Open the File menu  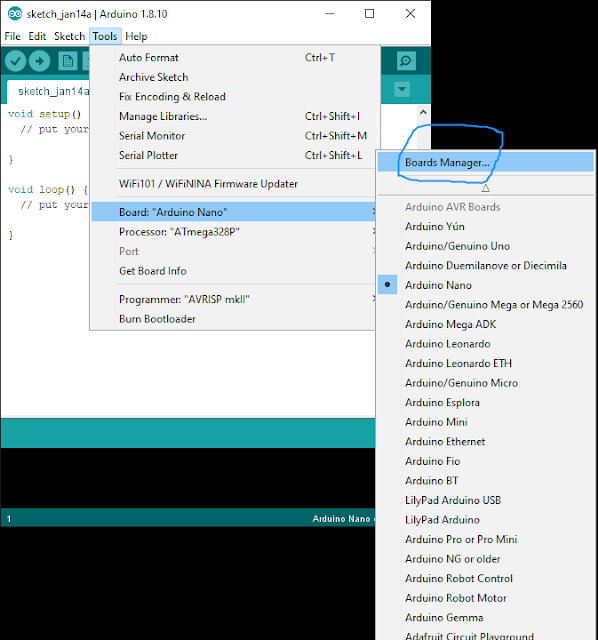12,36
